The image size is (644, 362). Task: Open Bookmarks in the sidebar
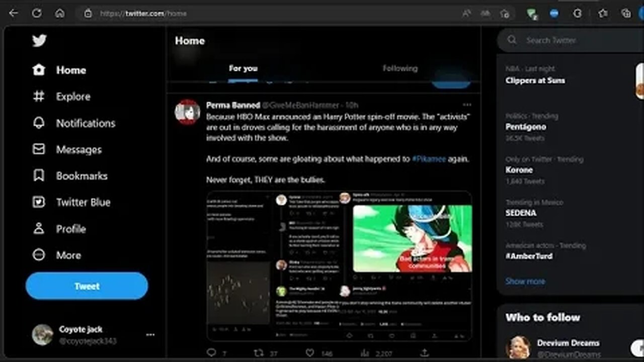click(70, 176)
